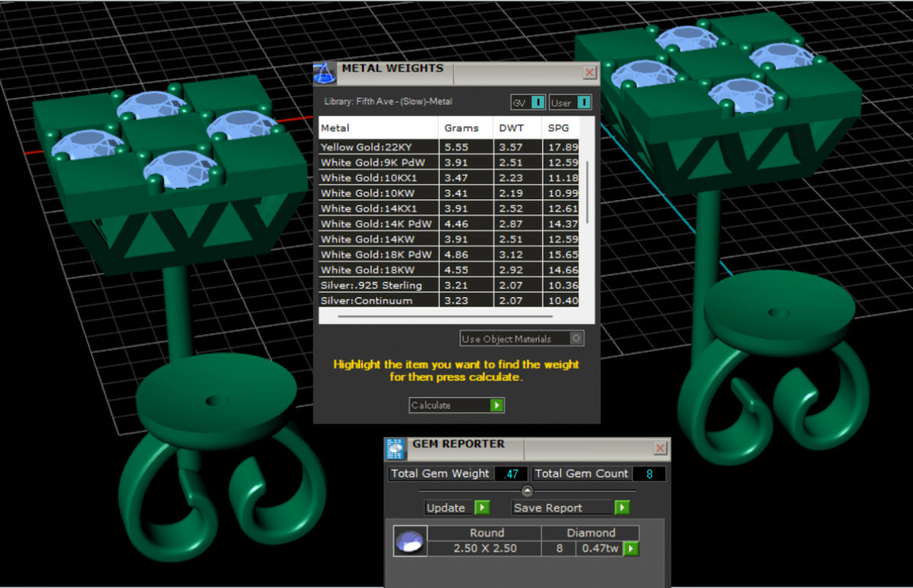Close the Gem Reporter panel
This screenshot has width=913, height=588.
point(660,449)
